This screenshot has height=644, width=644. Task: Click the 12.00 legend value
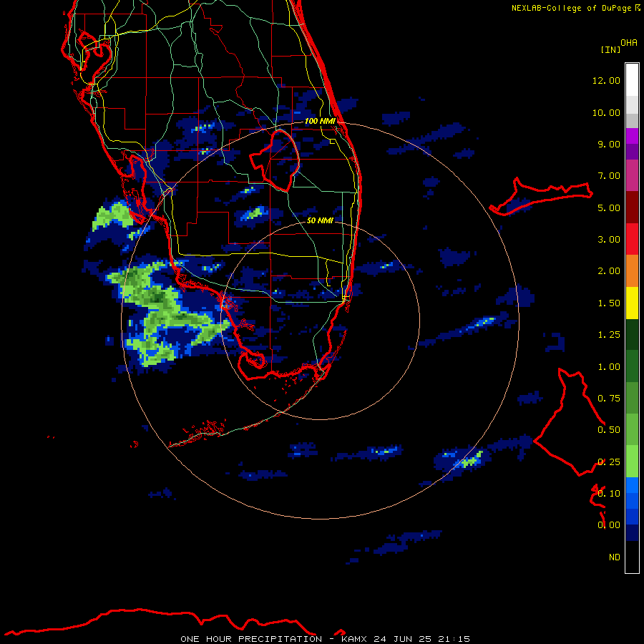click(606, 80)
